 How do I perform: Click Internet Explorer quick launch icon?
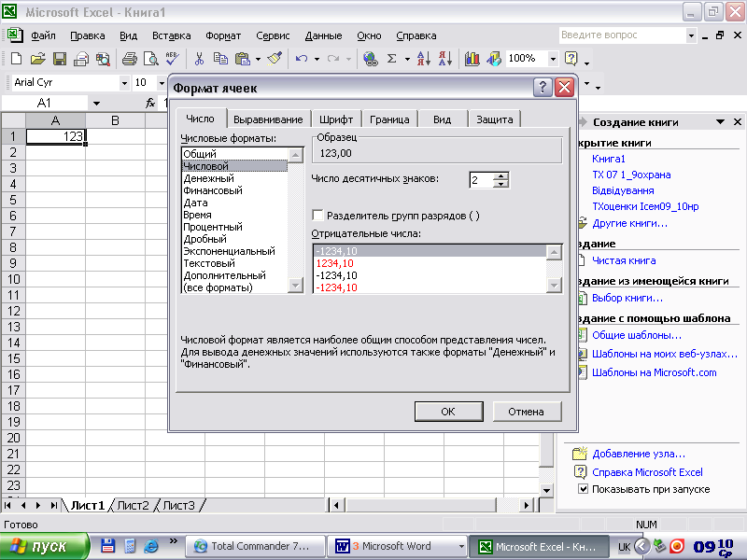point(151,546)
